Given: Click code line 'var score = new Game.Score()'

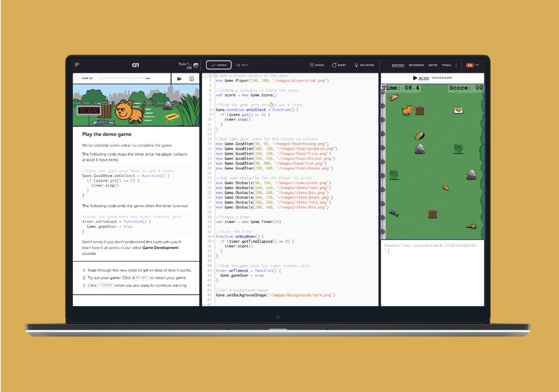Looking at the screenshot, I should click(x=246, y=95).
